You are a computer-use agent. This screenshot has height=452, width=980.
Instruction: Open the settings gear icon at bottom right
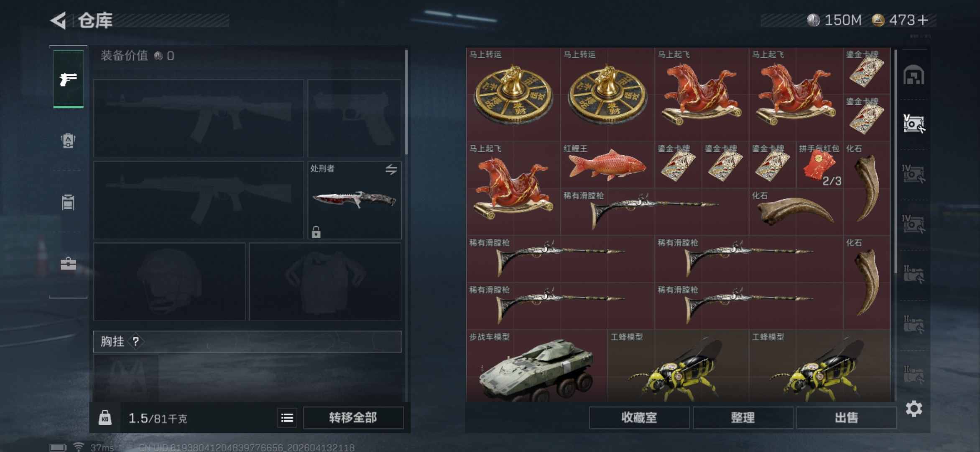[x=914, y=408]
